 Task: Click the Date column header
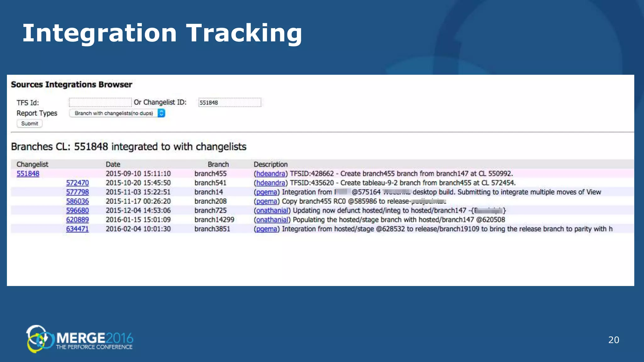pyautogui.click(x=113, y=164)
